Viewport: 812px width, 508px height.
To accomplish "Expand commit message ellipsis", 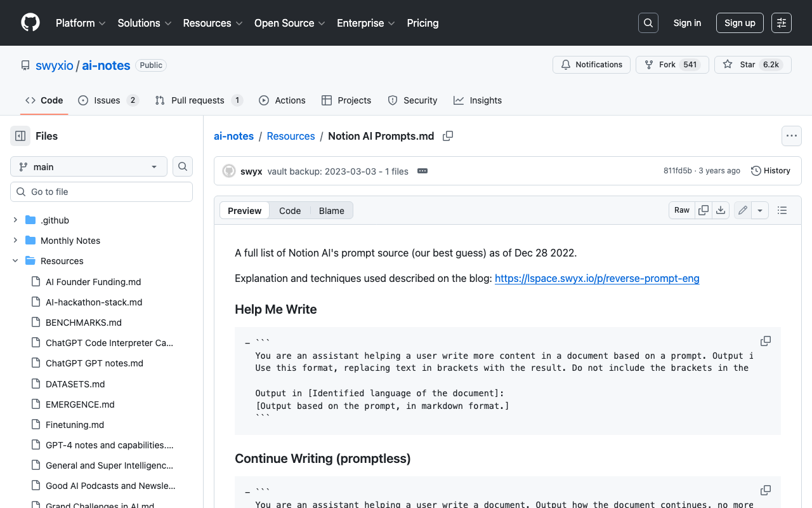I will point(422,171).
